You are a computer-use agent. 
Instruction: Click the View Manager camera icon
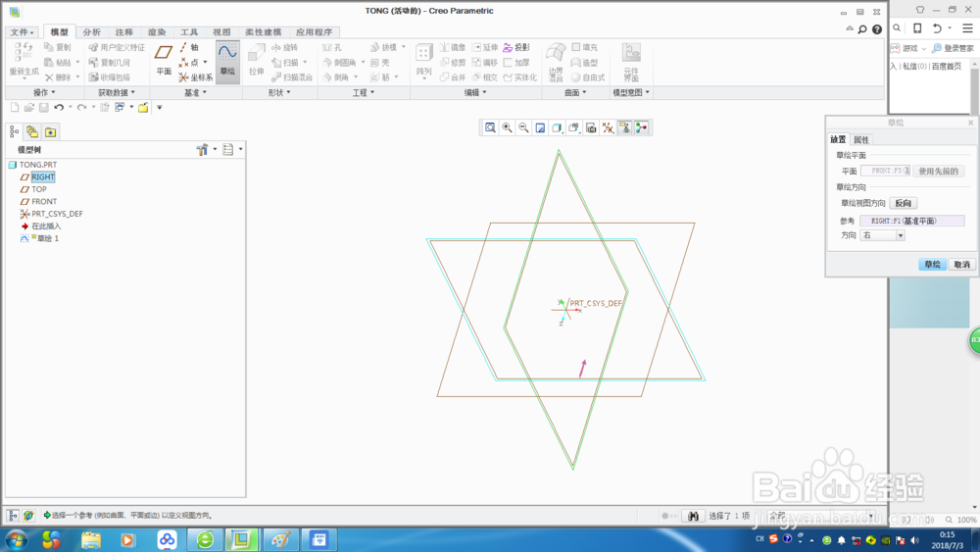591,127
